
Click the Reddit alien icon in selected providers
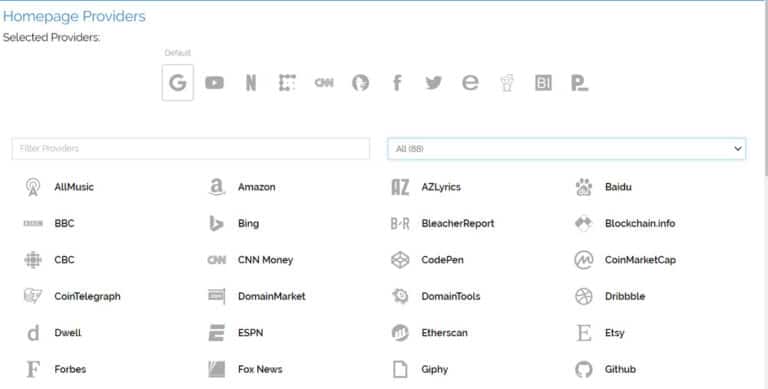pyautogui.click(x=507, y=83)
